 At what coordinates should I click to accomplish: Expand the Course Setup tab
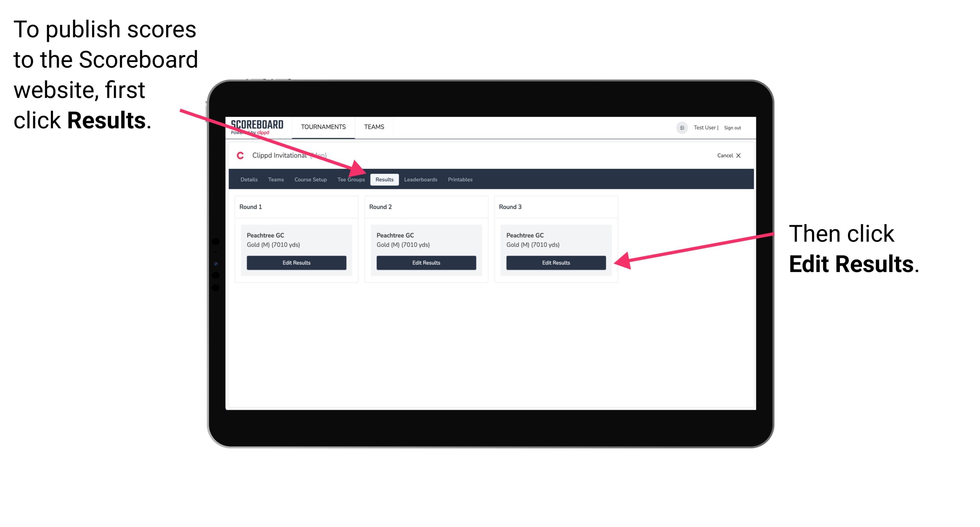point(310,180)
